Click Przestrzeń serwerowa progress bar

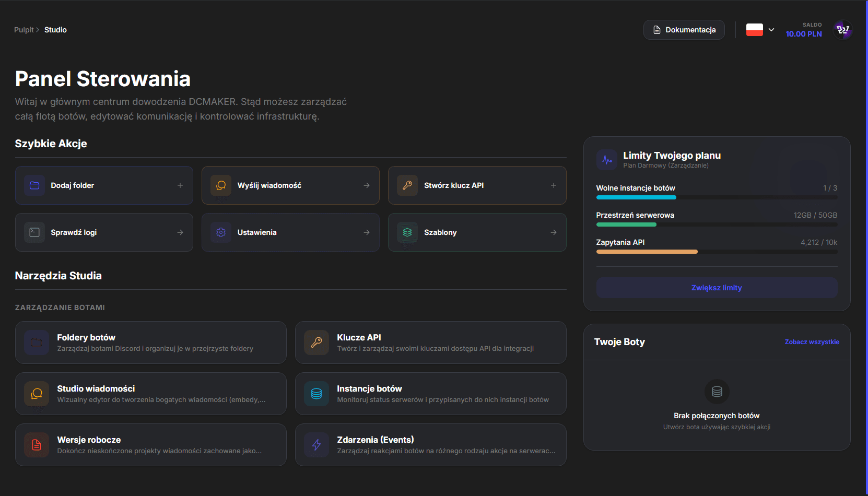point(717,225)
